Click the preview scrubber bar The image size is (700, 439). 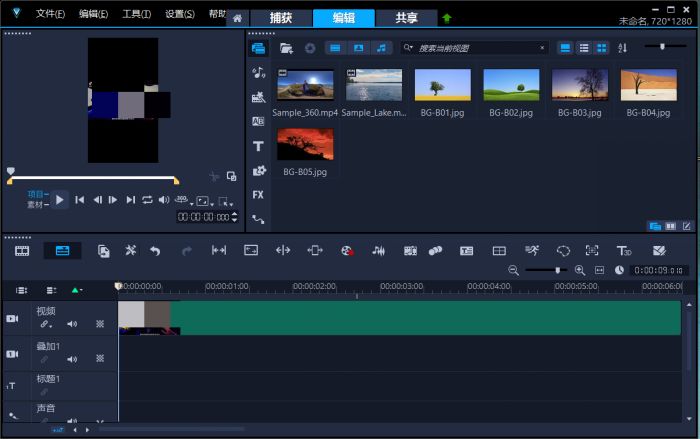coord(93,178)
